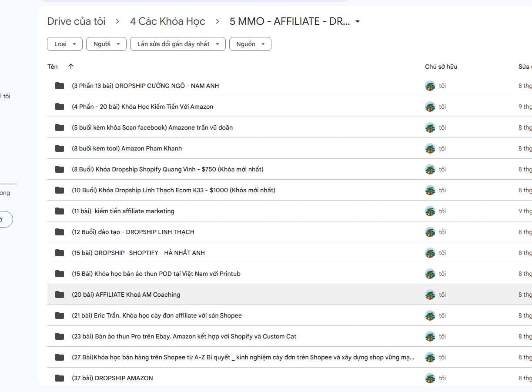The width and height of the screenshot is (532, 392).
Task: Click 5 MMO - AFFILIATE - DR... breadcrumb
Action: click(290, 21)
